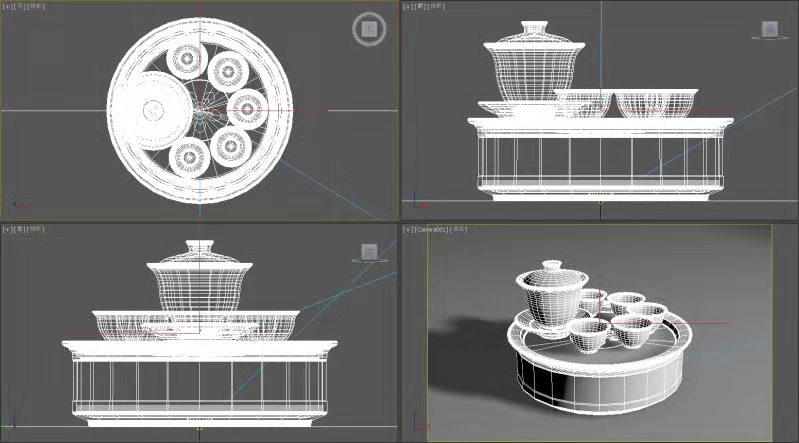Click the ViewCube in the front viewport
799x443 pixels.
coord(769,30)
